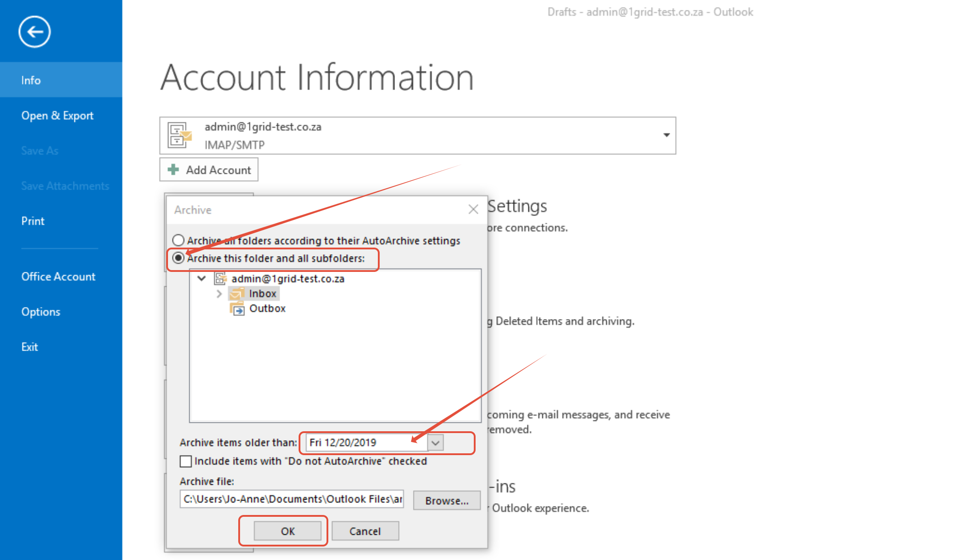
Task: Click the green plus Add Account icon
Action: point(173,170)
